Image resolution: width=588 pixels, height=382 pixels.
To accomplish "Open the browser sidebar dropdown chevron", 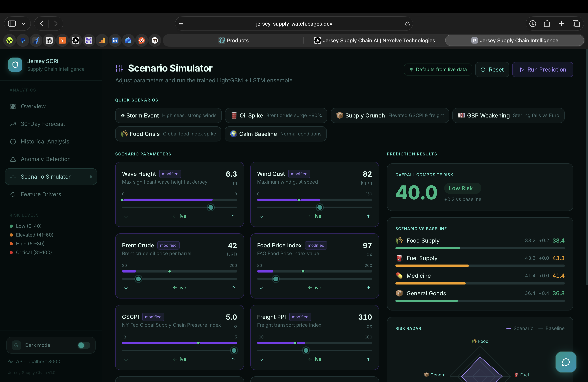I will click(x=23, y=23).
